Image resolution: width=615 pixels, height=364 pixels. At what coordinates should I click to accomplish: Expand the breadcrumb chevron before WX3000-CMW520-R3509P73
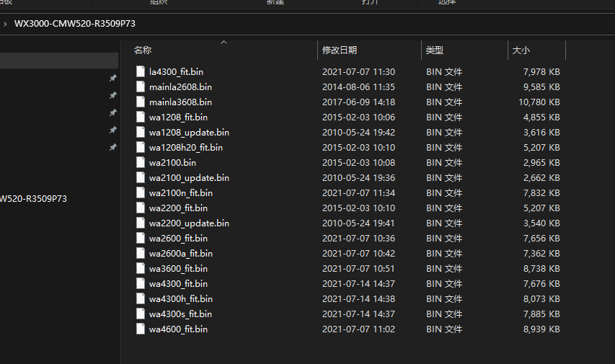[x=6, y=24]
